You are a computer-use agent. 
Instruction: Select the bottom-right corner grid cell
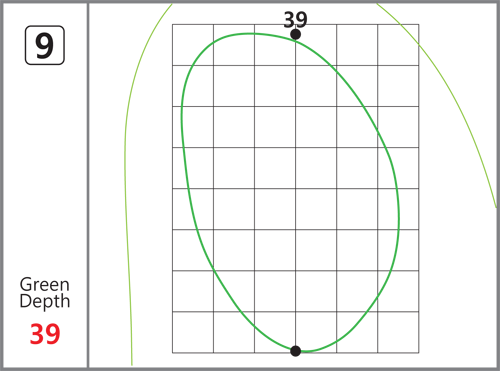(398, 332)
